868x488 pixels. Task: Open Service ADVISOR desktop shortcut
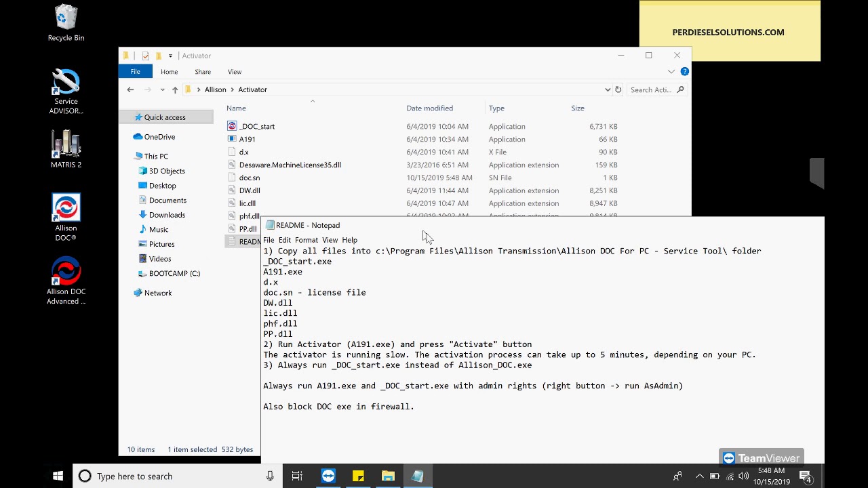click(66, 92)
